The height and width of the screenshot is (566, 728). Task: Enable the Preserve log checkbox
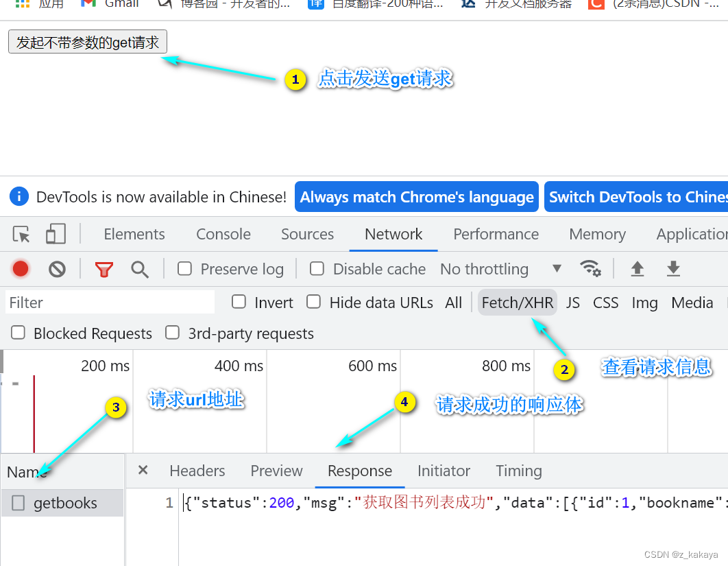(x=185, y=268)
